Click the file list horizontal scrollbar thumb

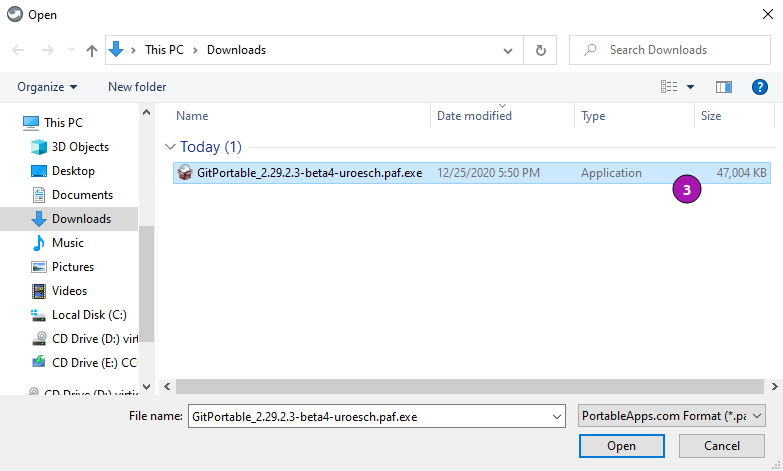[470, 387]
